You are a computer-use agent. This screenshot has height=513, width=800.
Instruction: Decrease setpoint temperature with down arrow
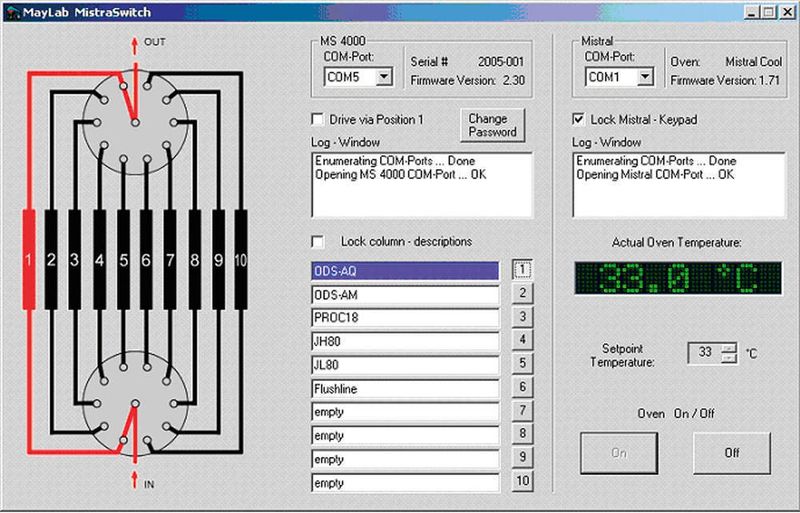tap(730, 358)
